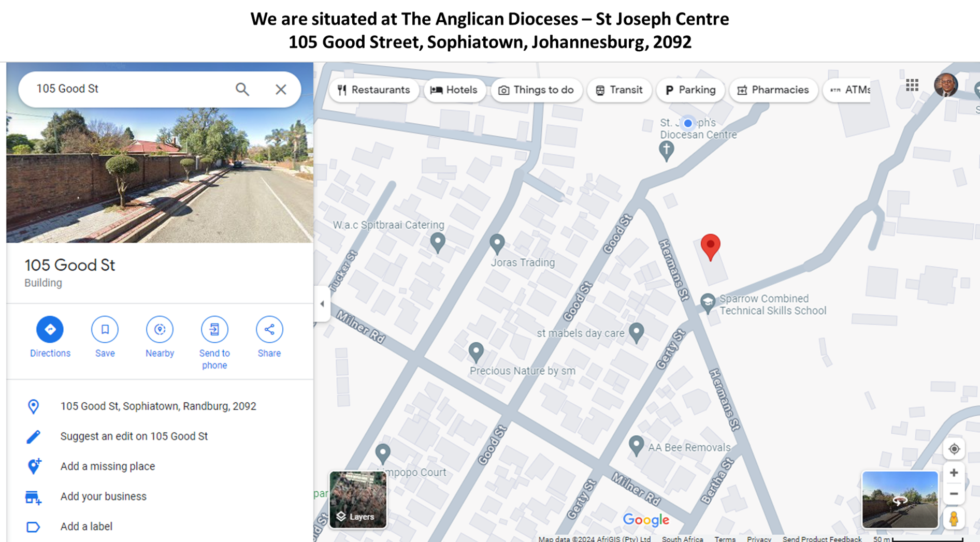Search Nearby places icon
Viewport: 980px width, 542px height.
coord(160,329)
